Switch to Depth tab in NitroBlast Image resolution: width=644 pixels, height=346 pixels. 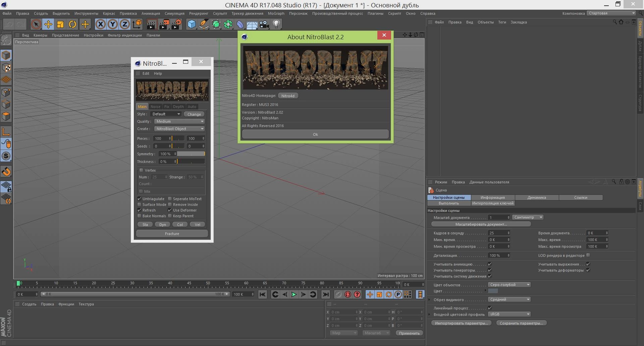coord(178,107)
